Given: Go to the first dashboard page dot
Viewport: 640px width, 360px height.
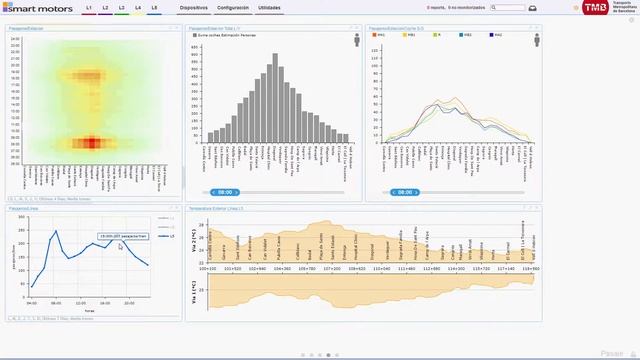Looking at the screenshot, I should [x=303, y=355].
